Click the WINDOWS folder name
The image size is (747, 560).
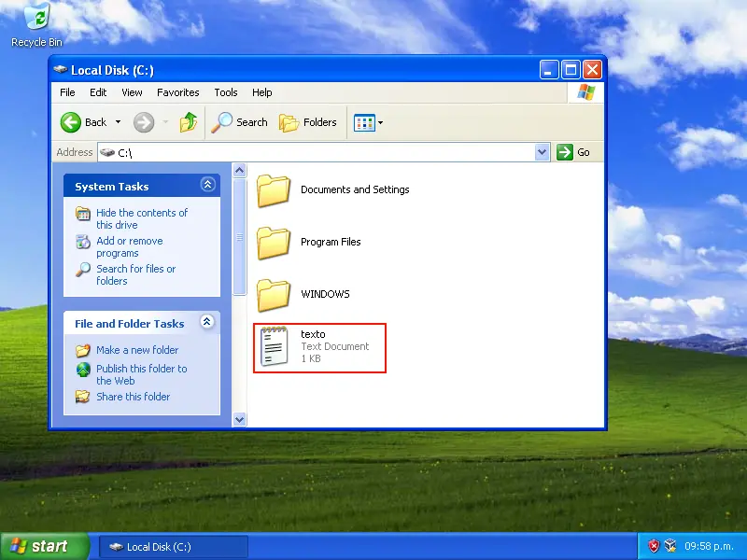(x=325, y=294)
